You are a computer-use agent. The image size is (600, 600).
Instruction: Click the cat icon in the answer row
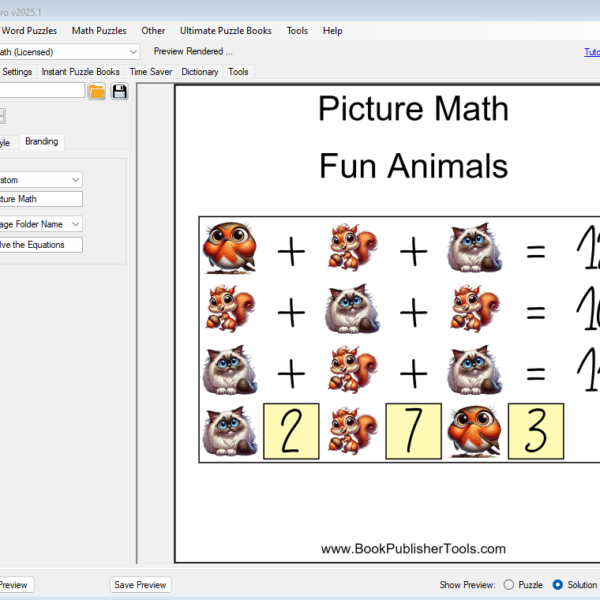click(230, 431)
